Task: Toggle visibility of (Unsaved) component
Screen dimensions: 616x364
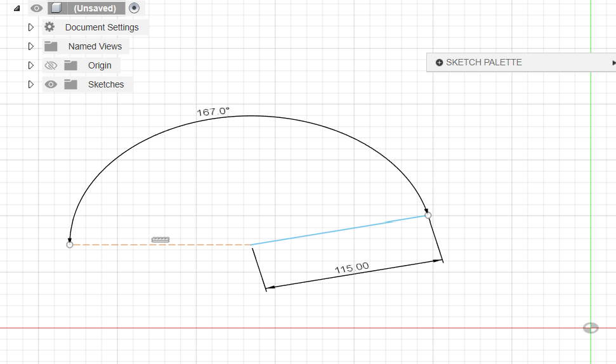Action: click(x=37, y=8)
